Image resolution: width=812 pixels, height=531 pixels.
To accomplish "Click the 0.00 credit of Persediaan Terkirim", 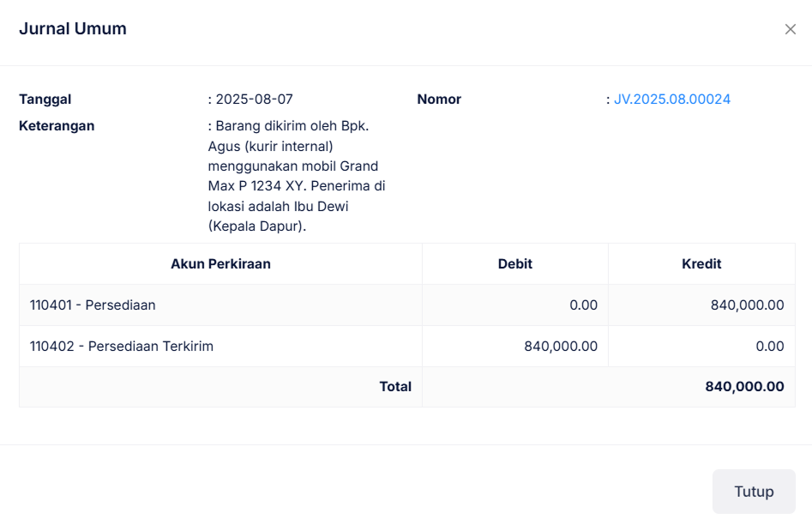I will tap(769, 347).
